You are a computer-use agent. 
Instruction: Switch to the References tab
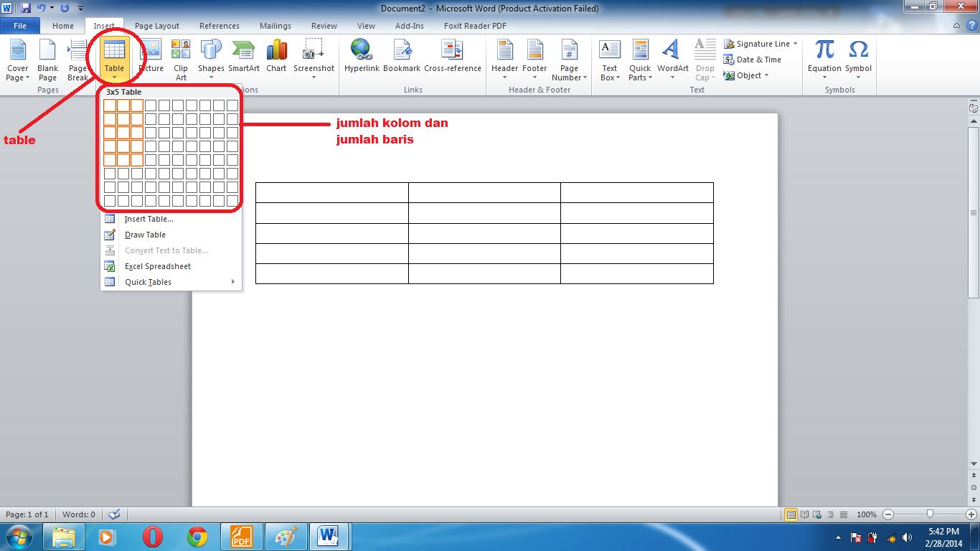pos(220,26)
